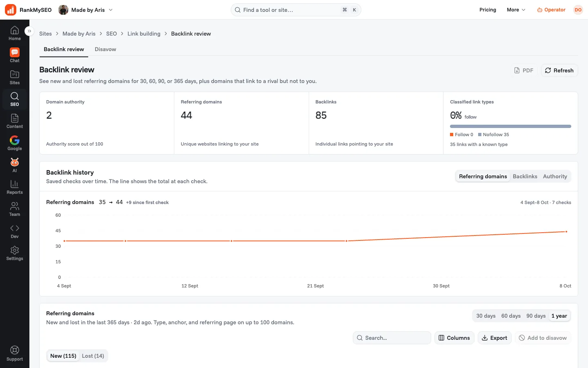Select SEO in the sidebar

point(15,99)
